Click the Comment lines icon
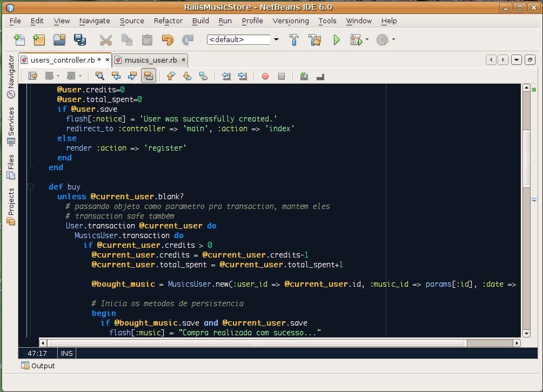 pyautogui.click(x=304, y=76)
